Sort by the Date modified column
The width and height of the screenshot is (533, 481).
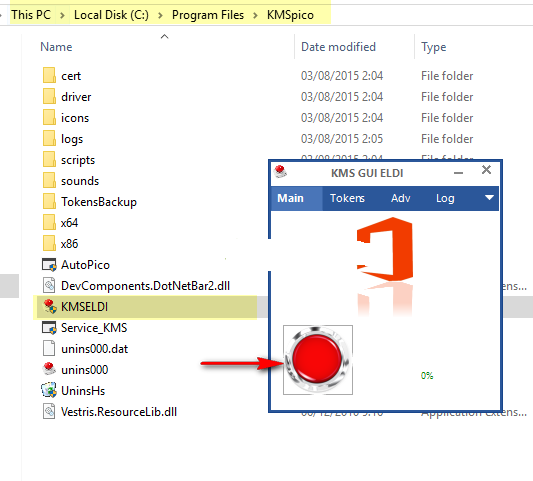(x=338, y=47)
